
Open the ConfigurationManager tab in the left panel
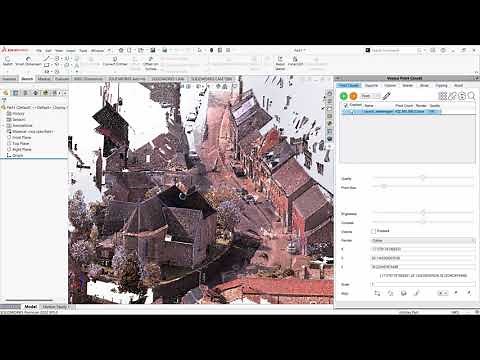tap(25, 93)
